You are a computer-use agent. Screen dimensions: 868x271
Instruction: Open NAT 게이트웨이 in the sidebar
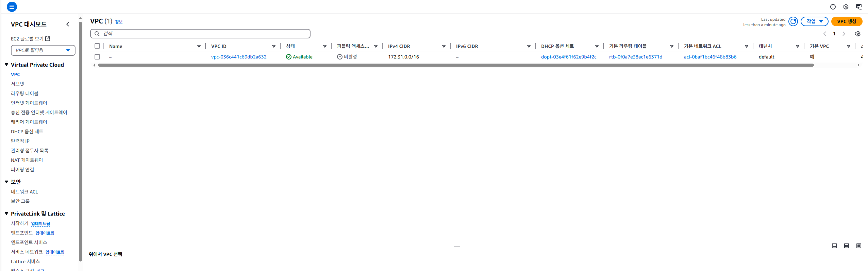(27, 160)
